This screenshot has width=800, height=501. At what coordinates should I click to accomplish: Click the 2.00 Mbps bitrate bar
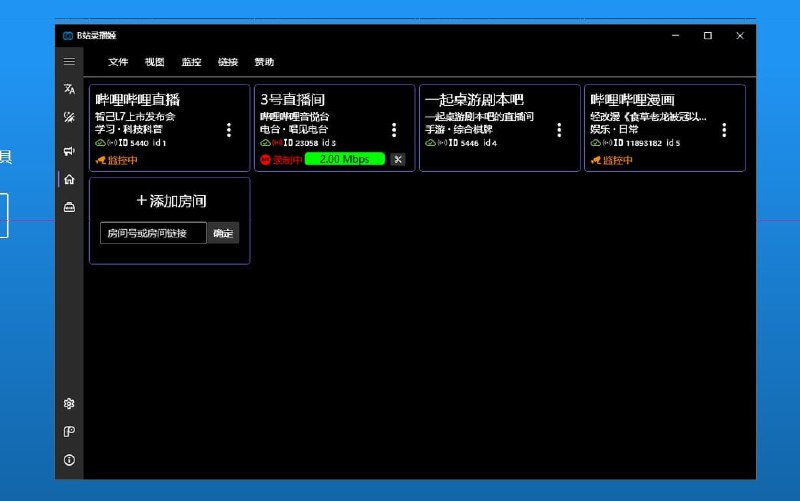pyautogui.click(x=344, y=159)
